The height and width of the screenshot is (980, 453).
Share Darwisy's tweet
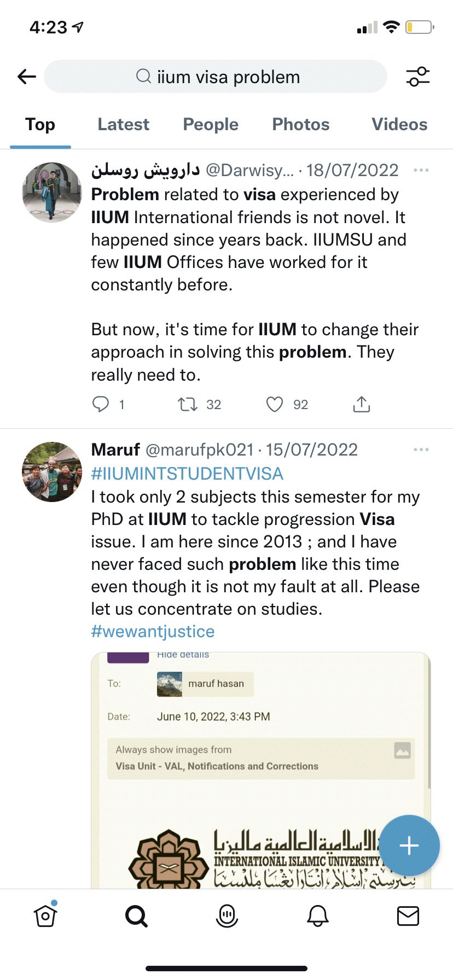pos(362,404)
